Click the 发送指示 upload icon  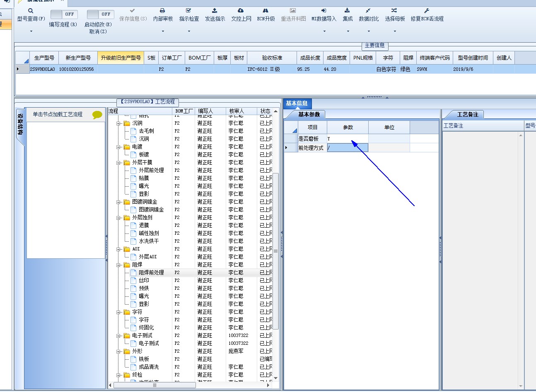(x=215, y=11)
